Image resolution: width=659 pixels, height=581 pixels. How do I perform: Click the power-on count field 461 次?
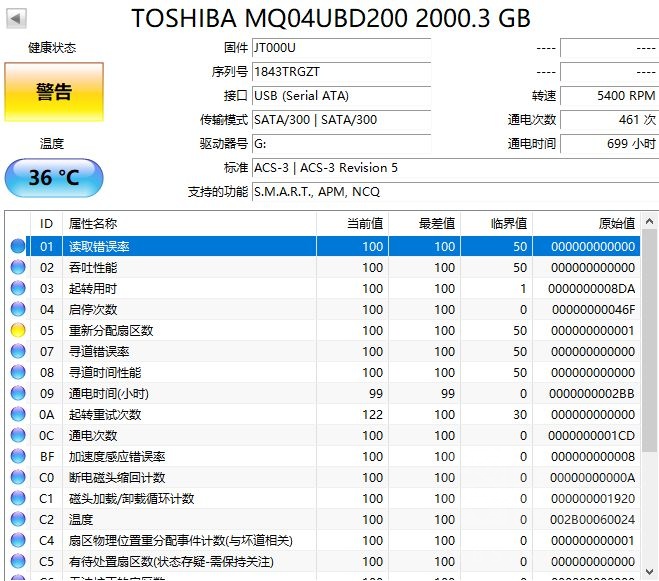609,120
